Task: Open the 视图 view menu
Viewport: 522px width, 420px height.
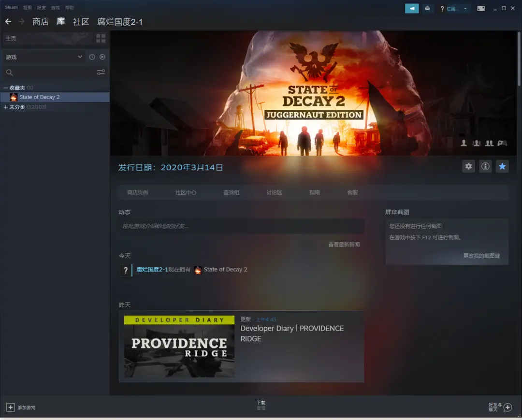Action: 27,8
